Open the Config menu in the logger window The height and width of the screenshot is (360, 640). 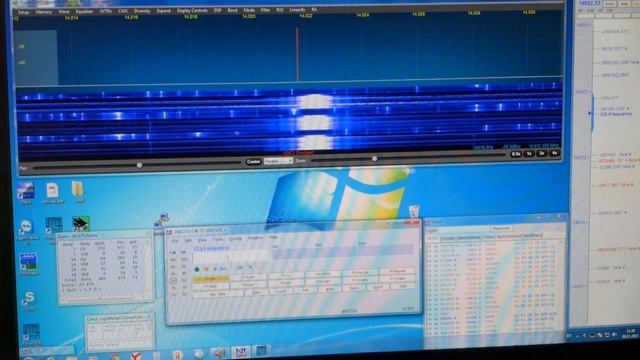[236, 239]
